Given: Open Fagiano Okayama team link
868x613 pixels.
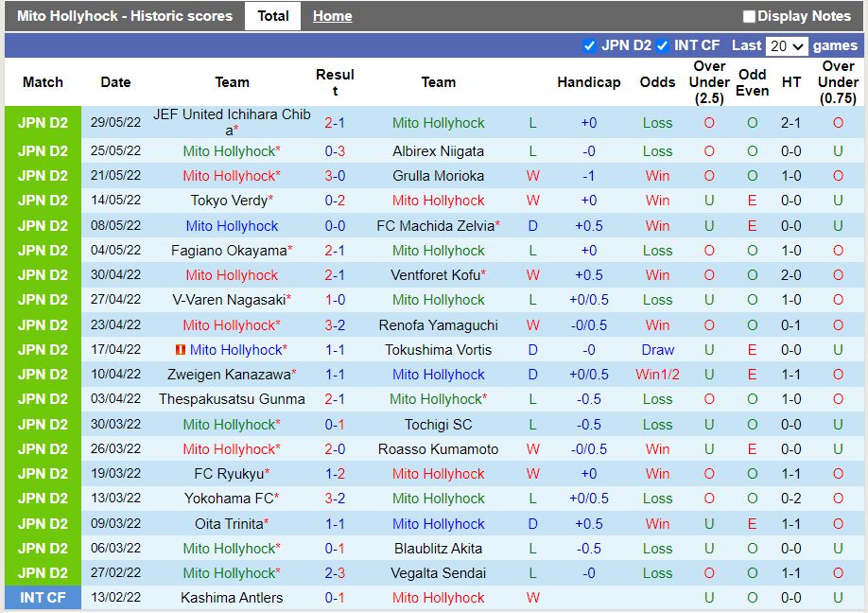Looking at the screenshot, I should point(229,251).
